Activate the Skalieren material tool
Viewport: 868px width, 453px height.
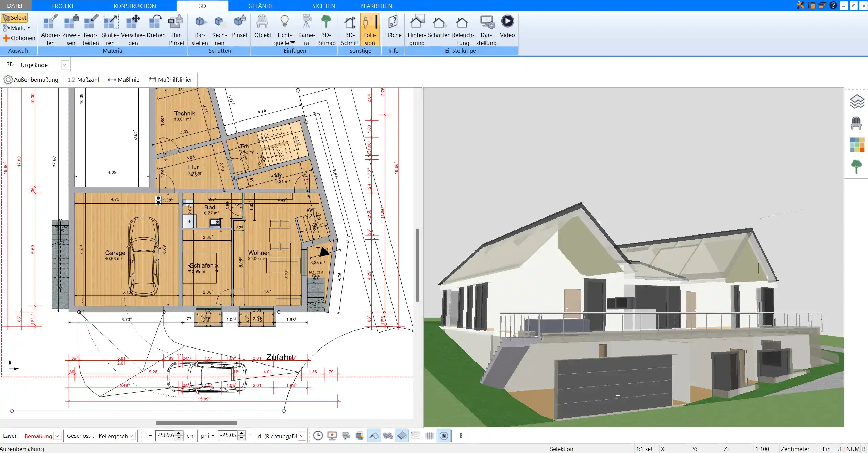pos(111,30)
